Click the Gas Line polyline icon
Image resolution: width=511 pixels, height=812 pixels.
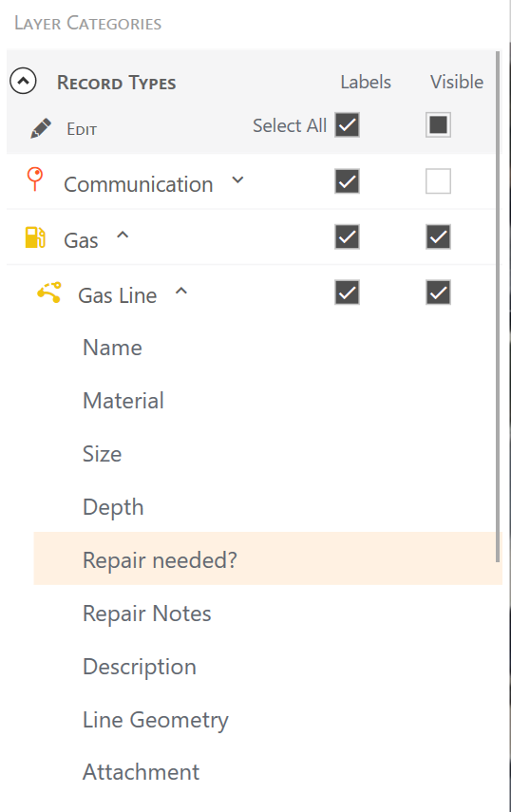[49, 293]
